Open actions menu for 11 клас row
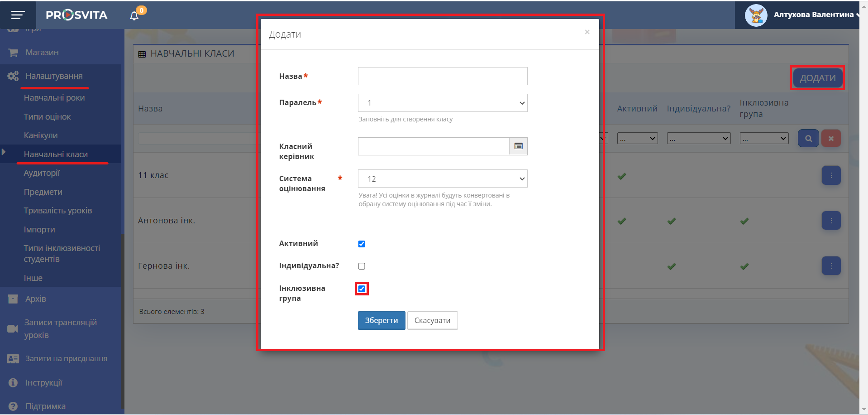This screenshot has height=415, width=868. [x=831, y=176]
